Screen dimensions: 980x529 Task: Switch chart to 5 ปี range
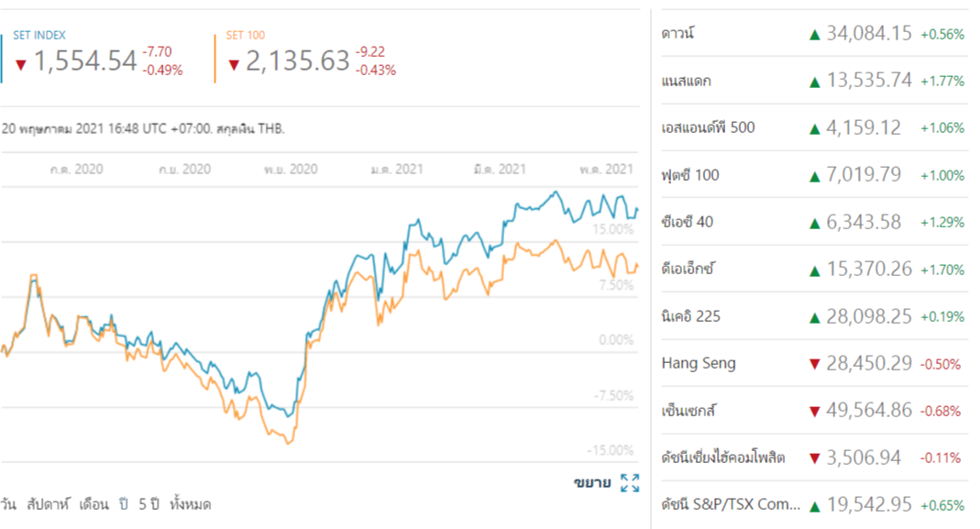tap(149, 505)
